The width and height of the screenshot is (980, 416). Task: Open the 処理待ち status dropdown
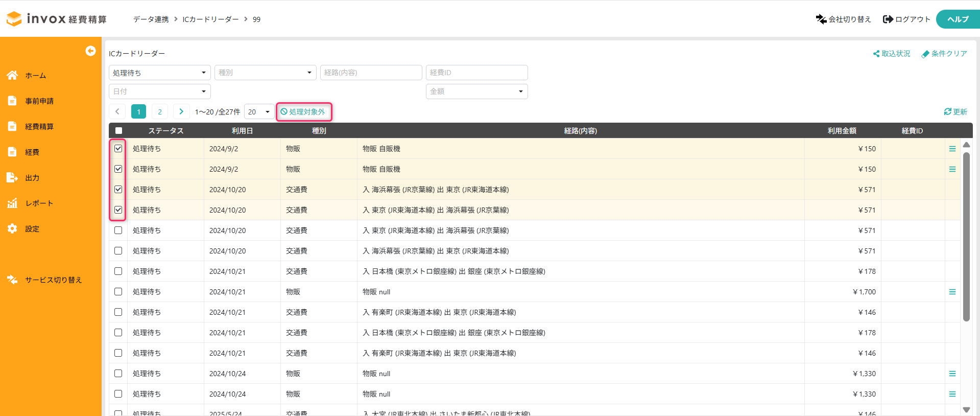tap(159, 73)
